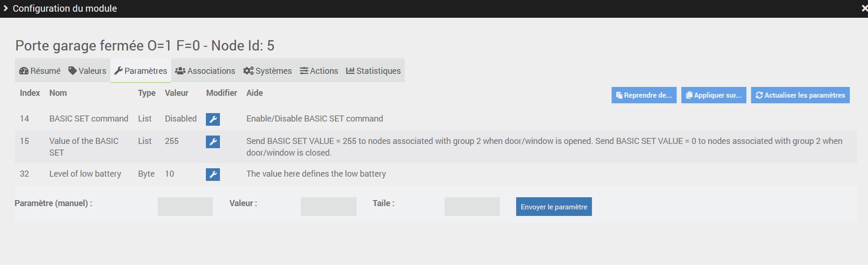Close the Configuration du module dialog
The image size is (868, 265).
(x=864, y=8)
